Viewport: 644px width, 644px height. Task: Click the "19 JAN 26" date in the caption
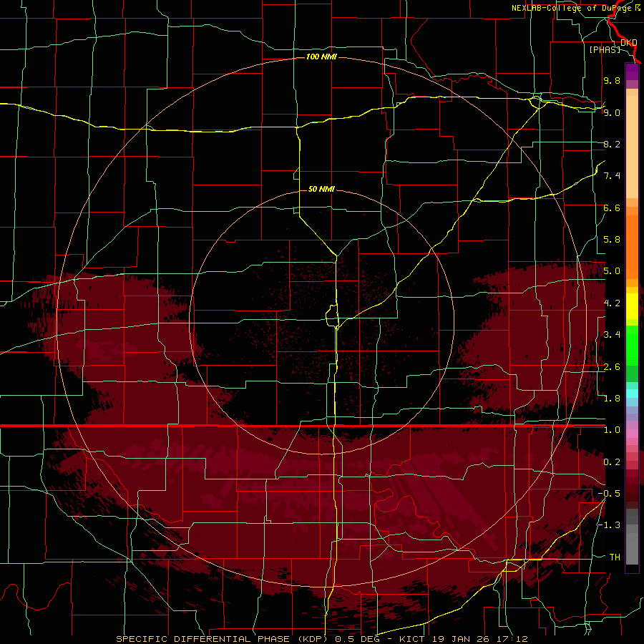459,639
